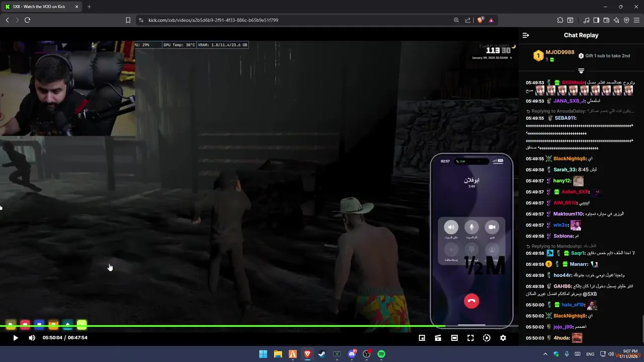The height and width of the screenshot is (362, 644).
Task: Open Brave VPN shield icon
Action: 626,20
